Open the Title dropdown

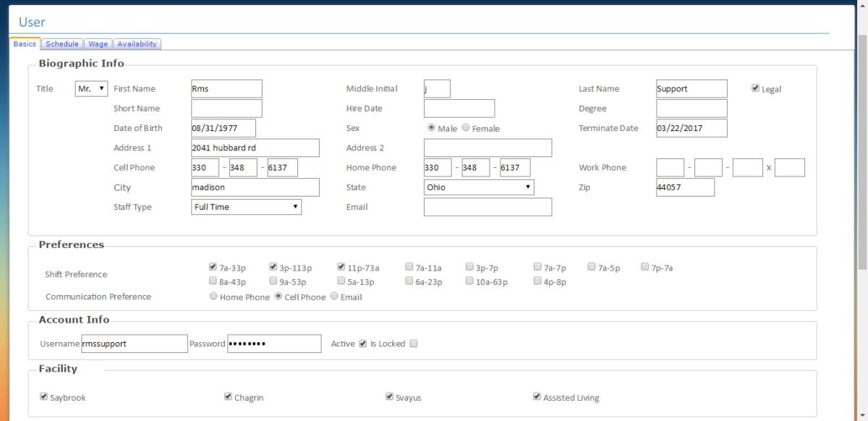click(90, 88)
